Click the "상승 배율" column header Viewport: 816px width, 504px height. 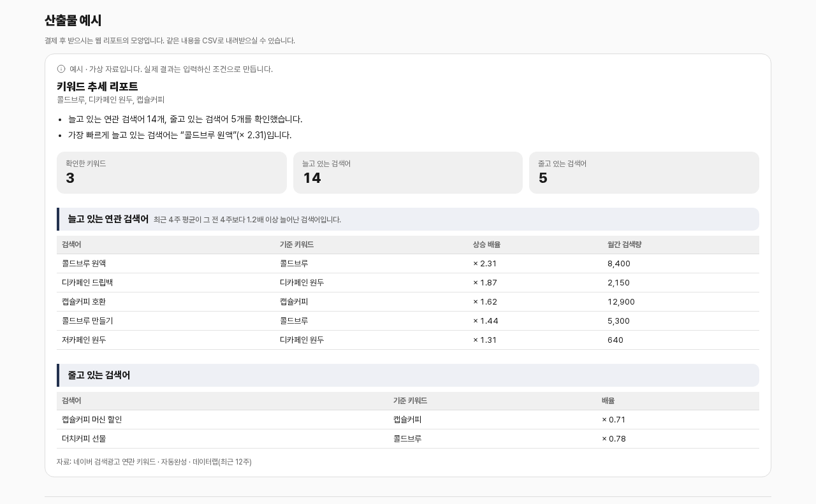point(486,245)
